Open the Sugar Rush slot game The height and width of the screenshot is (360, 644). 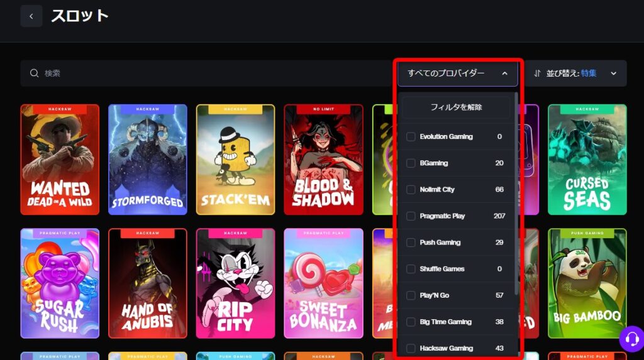tap(60, 283)
